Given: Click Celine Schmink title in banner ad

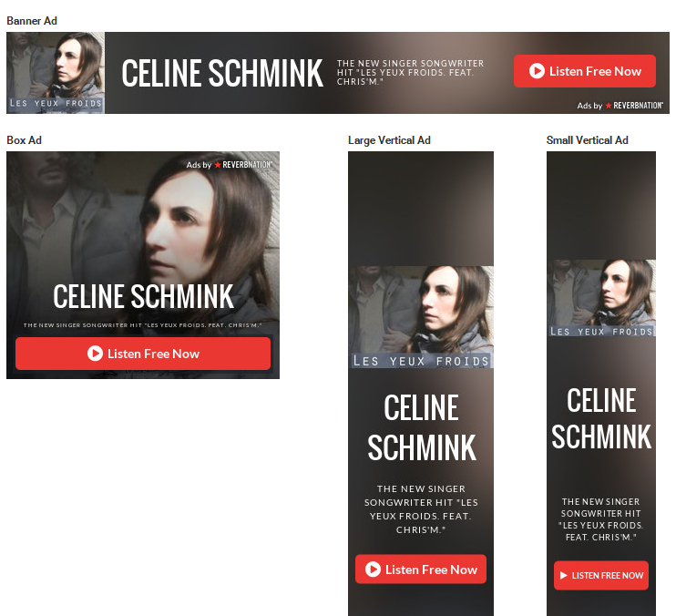Looking at the screenshot, I should coord(222,73).
